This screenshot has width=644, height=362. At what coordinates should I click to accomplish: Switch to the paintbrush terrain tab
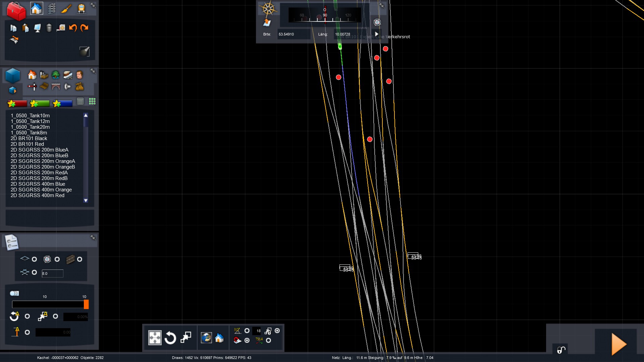pyautogui.click(x=66, y=8)
